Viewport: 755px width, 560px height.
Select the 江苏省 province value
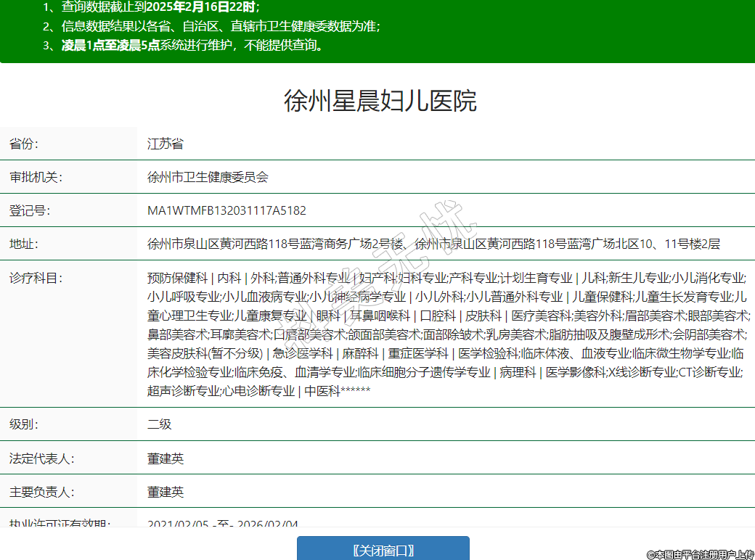(x=165, y=144)
